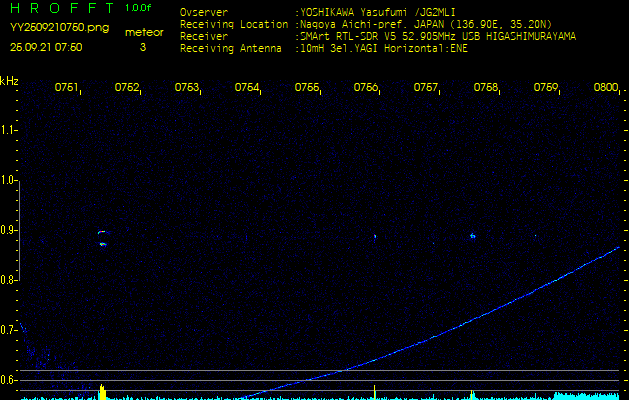Screen dimensions: 629x400
Task: Click the kHz axis unit label
Action: click(x=9, y=81)
